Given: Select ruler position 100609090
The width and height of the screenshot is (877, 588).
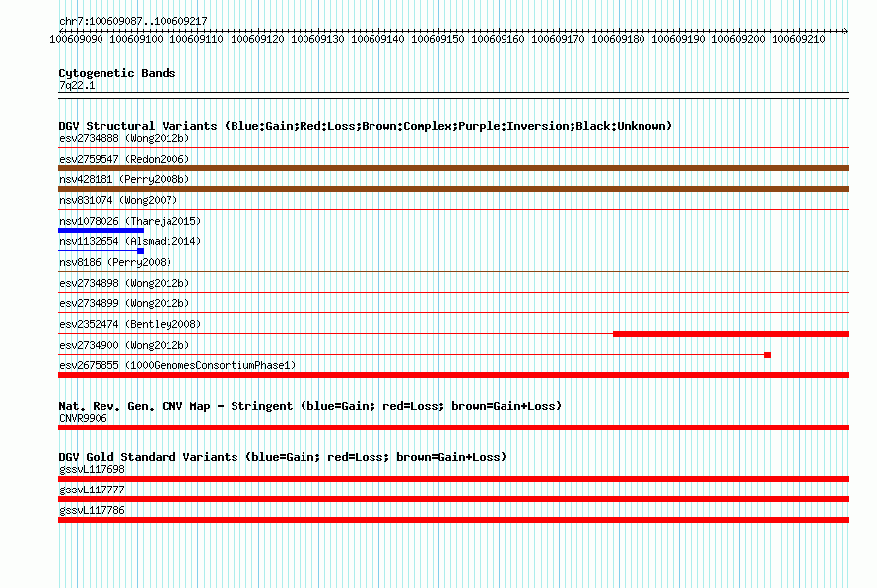Looking at the screenshot, I should pos(76,39).
